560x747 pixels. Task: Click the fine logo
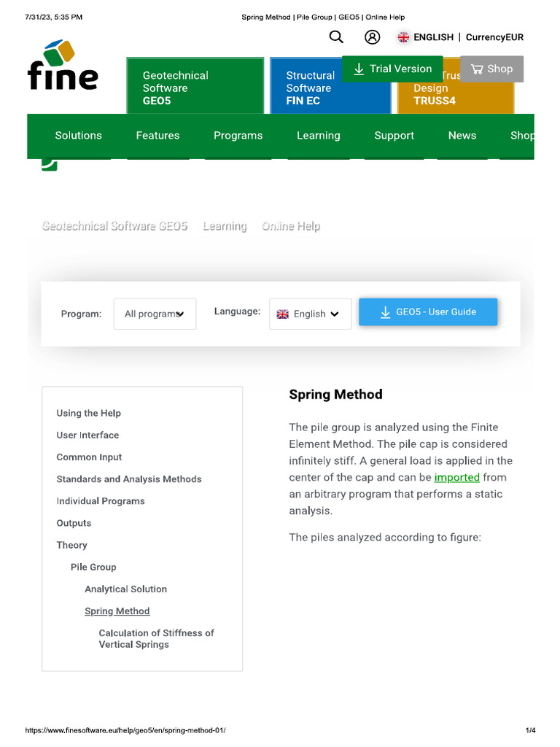pyautogui.click(x=63, y=66)
